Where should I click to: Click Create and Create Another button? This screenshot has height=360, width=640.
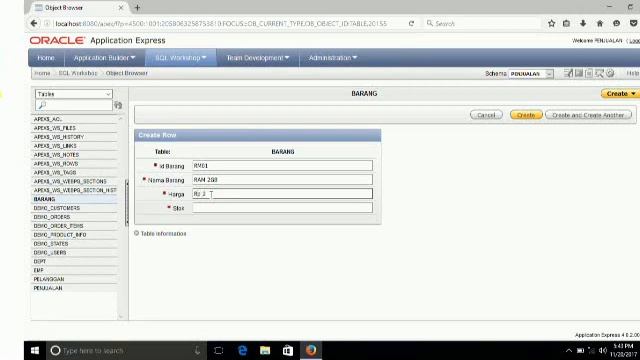tap(588, 115)
